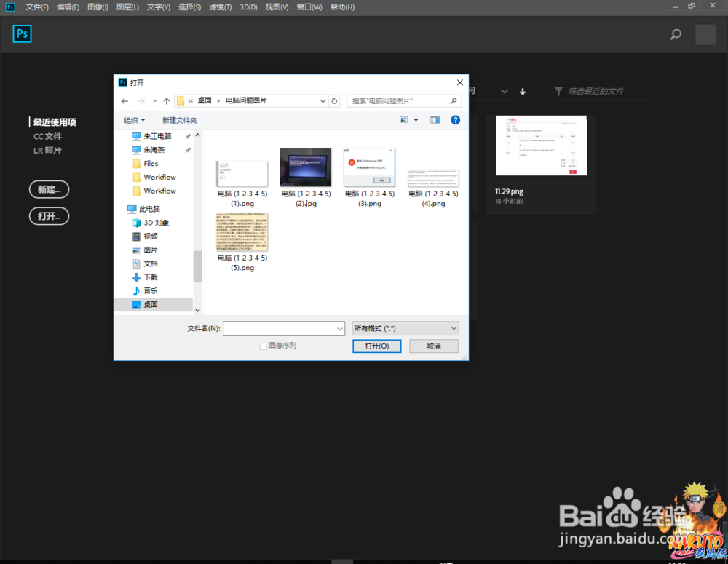The height and width of the screenshot is (564, 728).
Task: Click the 筛选最近的文件 filter field
Action: (602, 92)
